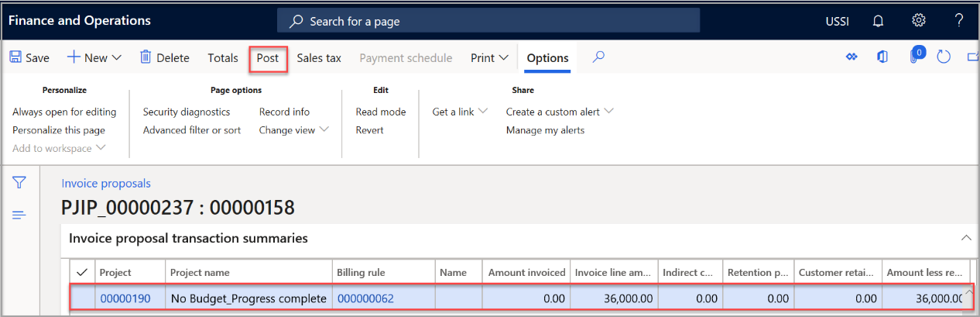The height and width of the screenshot is (317, 980).
Task: Open billing rule 000000062 link
Action: [x=362, y=299]
